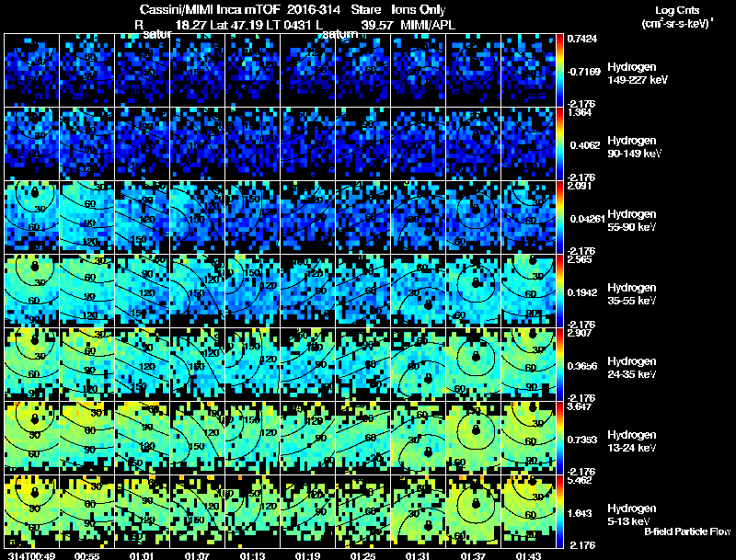The width and height of the screenshot is (736, 560).
Task: Click the 'Hydrogen 35-55 keV' row label
Action: [632, 294]
